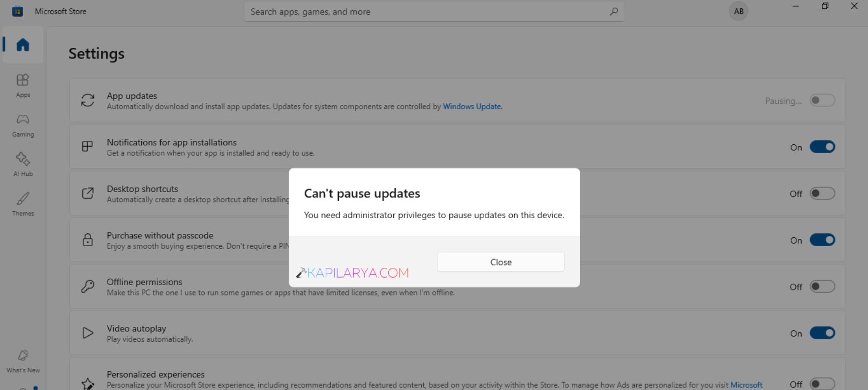This screenshot has height=390, width=868.
Task: Click the Settings page heading
Action: (96, 54)
